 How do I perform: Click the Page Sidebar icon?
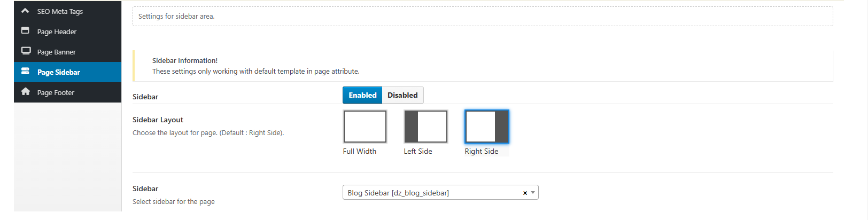tap(25, 72)
